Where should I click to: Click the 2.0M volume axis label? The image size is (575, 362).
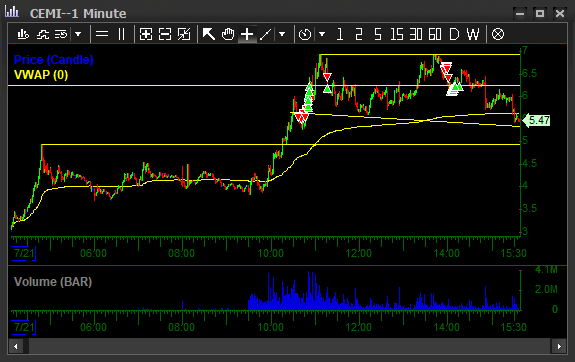point(546,289)
